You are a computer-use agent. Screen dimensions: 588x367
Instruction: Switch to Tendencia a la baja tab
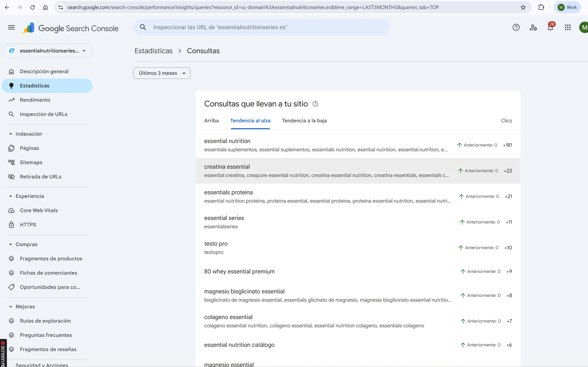click(x=304, y=121)
